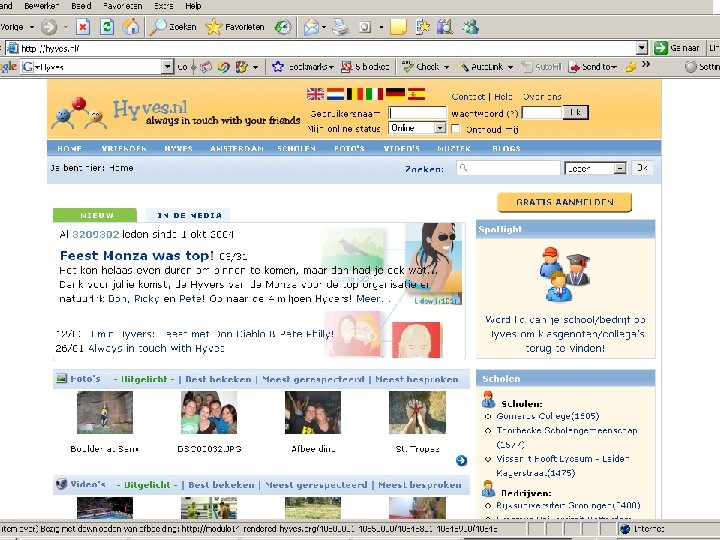Click the Gebruikersnaam input field

pyautogui.click(x=417, y=113)
